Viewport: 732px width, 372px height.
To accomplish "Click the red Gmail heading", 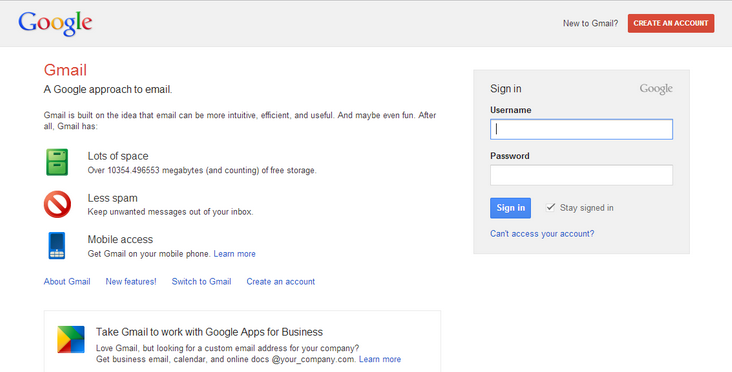I will [65, 70].
